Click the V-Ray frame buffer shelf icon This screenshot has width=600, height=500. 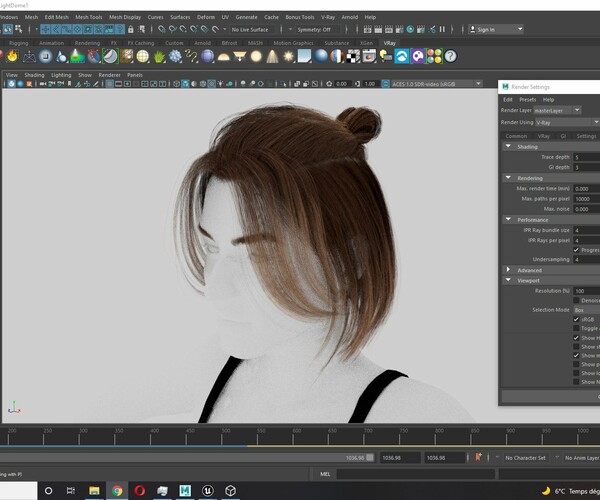[369, 56]
